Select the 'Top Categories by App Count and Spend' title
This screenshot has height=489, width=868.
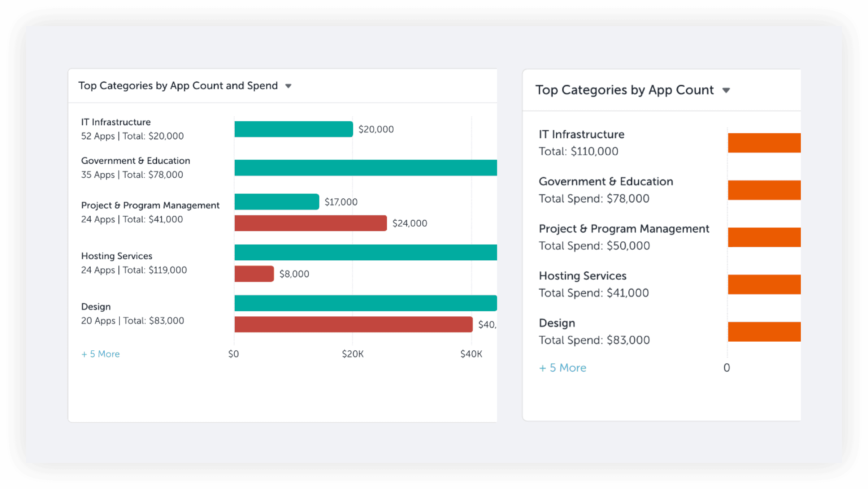[178, 86]
